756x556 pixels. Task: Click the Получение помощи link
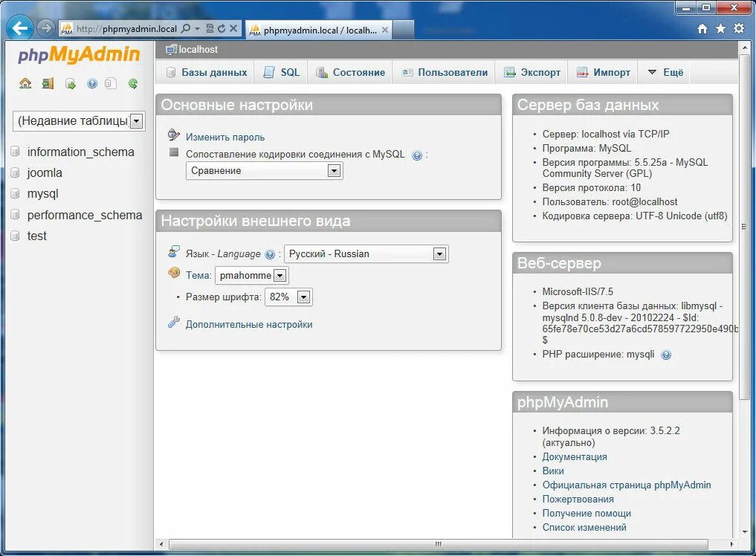coord(587,514)
